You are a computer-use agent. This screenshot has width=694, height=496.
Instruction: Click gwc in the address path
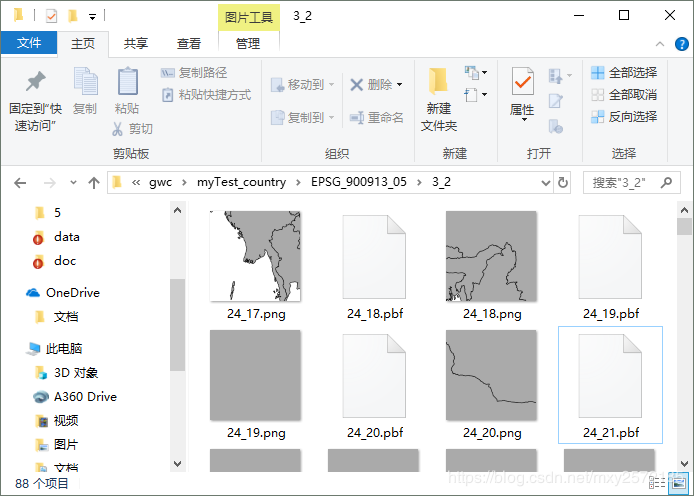pyautogui.click(x=160, y=182)
